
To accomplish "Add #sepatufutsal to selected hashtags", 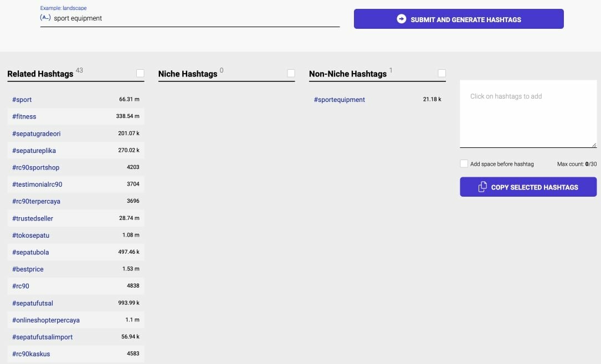I will coord(33,303).
